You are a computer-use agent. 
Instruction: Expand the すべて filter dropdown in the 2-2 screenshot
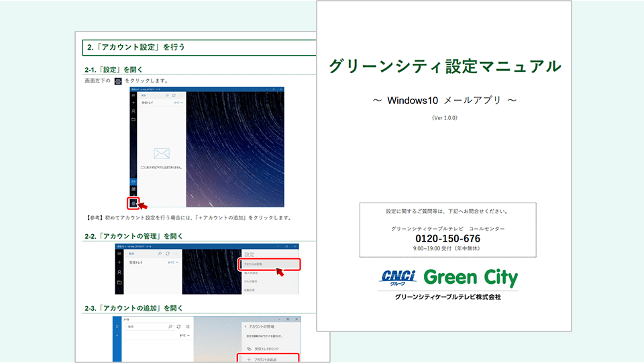(x=173, y=262)
